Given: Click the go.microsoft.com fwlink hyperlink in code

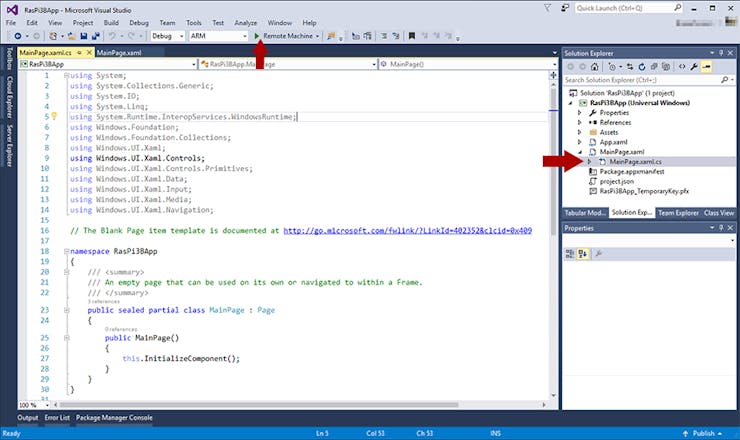Looking at the screenshot, I should pyautogui.click(x=408, y=230).
